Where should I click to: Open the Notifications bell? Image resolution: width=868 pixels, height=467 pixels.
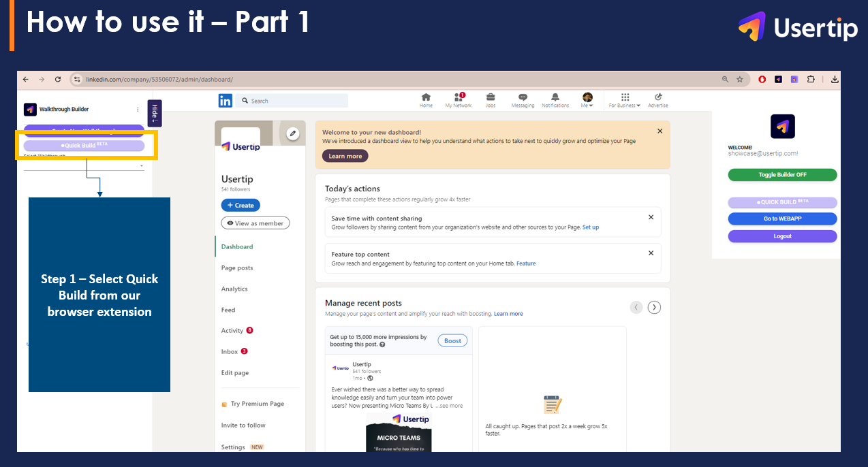pyautogui.click(x=555, y=101)
